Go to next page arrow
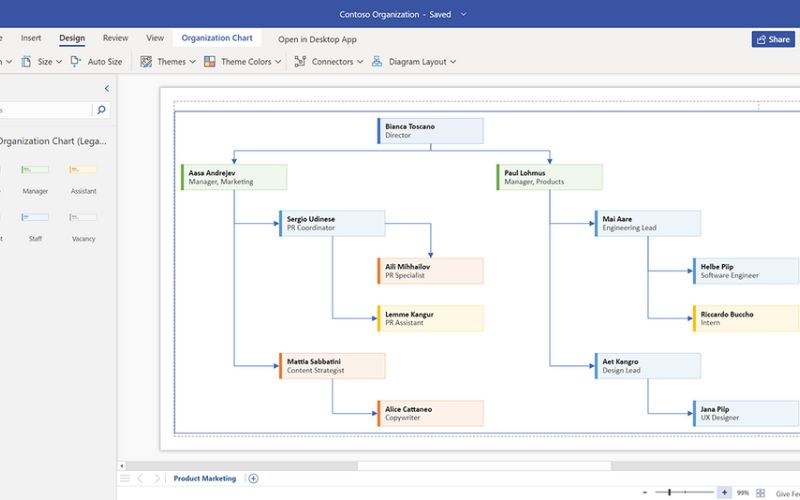This screenshot has width=800, height=500. 157,479
